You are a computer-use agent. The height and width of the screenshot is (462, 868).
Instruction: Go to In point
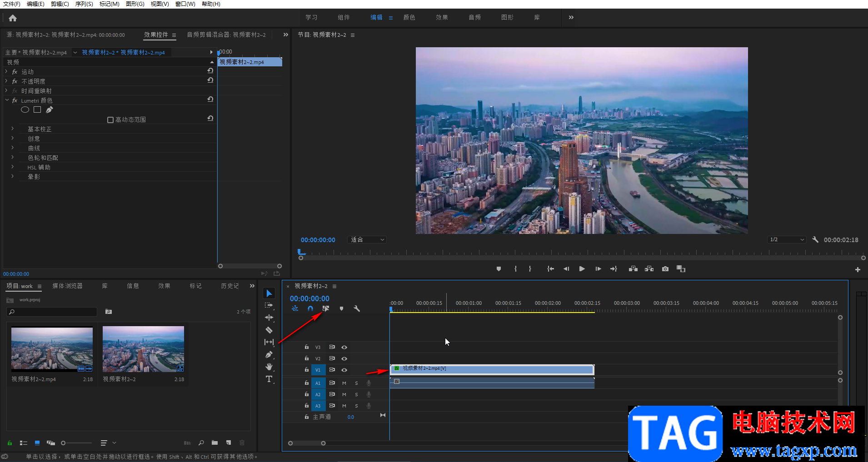tap(550, 269)
